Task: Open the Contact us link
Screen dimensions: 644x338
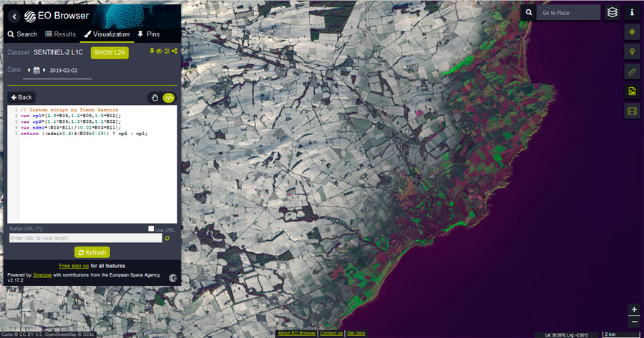Action: 331,333
